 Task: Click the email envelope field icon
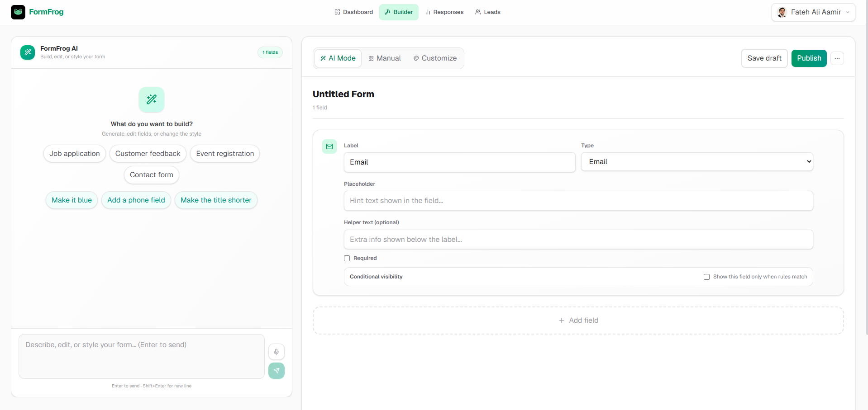click(x=329, y=146)
